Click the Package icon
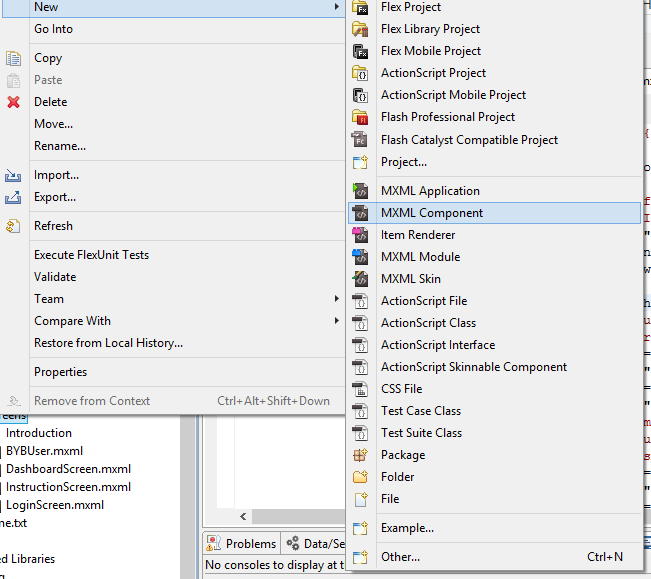This screenshot has width=651, height=579. click(360, 455)
